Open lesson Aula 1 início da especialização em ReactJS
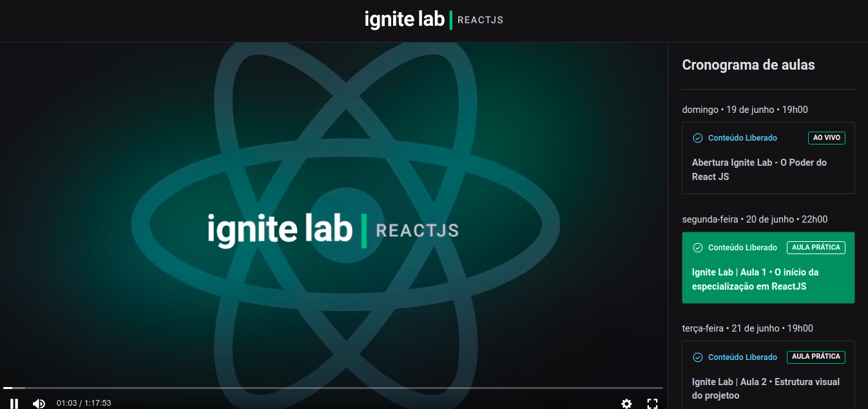The width and height of the screenshot is (868, 409). [x=768, y=268]
